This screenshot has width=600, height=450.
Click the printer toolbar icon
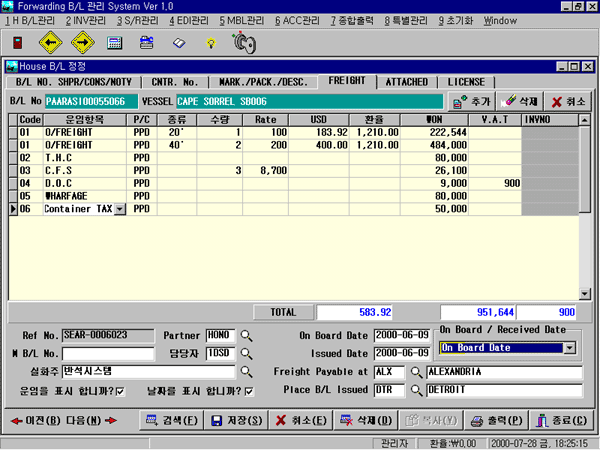pos(147,42)
